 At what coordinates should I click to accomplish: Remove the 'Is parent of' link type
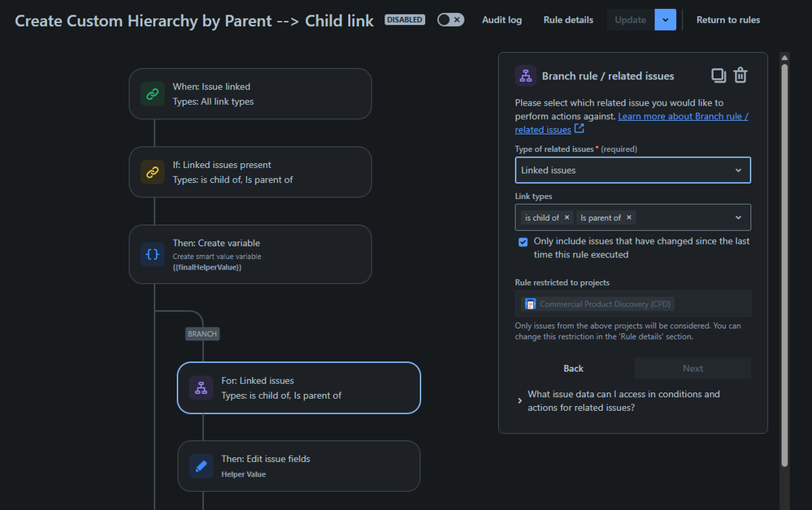[629, 218]
